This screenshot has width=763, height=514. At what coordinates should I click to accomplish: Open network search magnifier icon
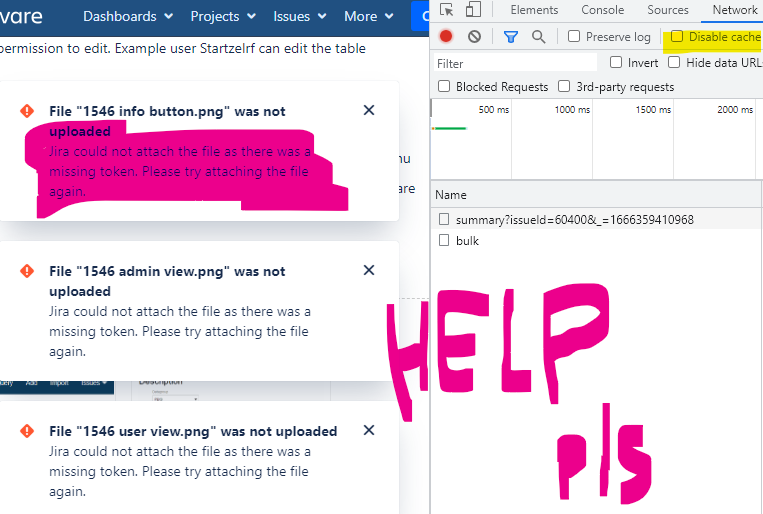(538, 37)
